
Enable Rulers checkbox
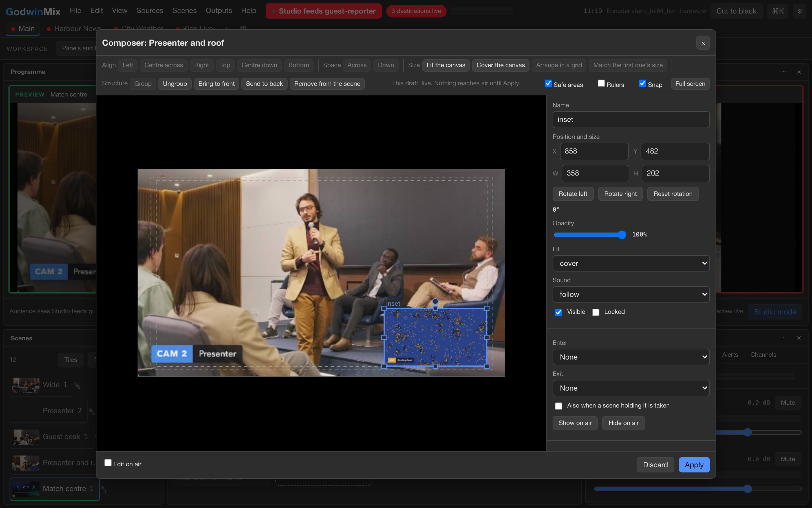click(x=601, y=83)
